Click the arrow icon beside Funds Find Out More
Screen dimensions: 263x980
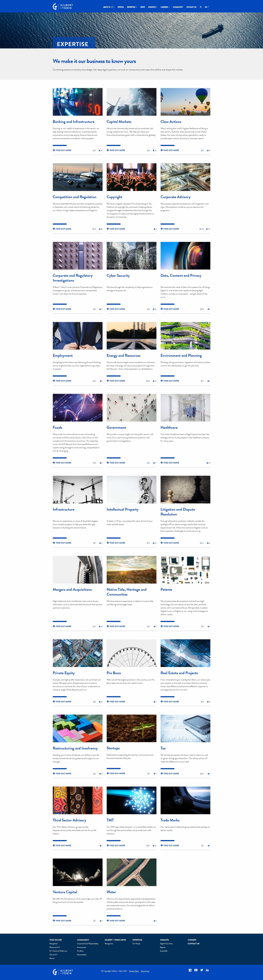pyautogui.click(x=54, y=463)
